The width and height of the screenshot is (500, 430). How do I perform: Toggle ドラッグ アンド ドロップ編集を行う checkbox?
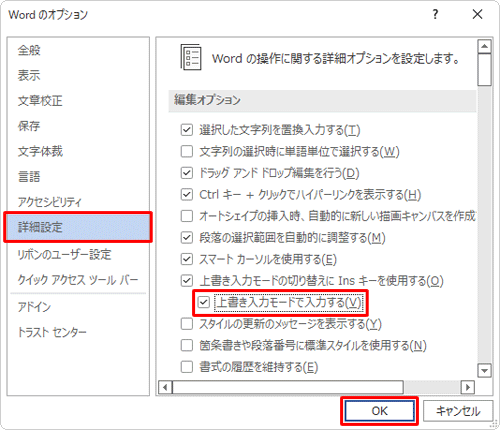pos(187,173)
